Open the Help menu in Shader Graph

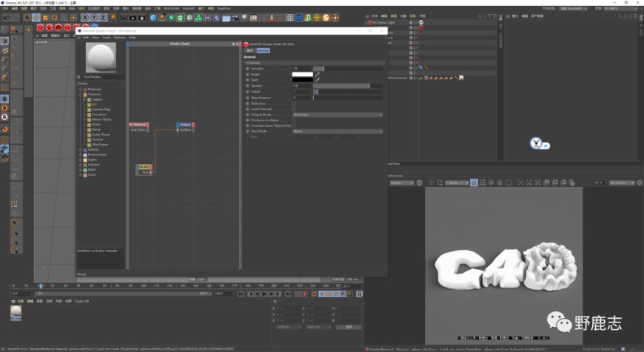coord(133,37)
